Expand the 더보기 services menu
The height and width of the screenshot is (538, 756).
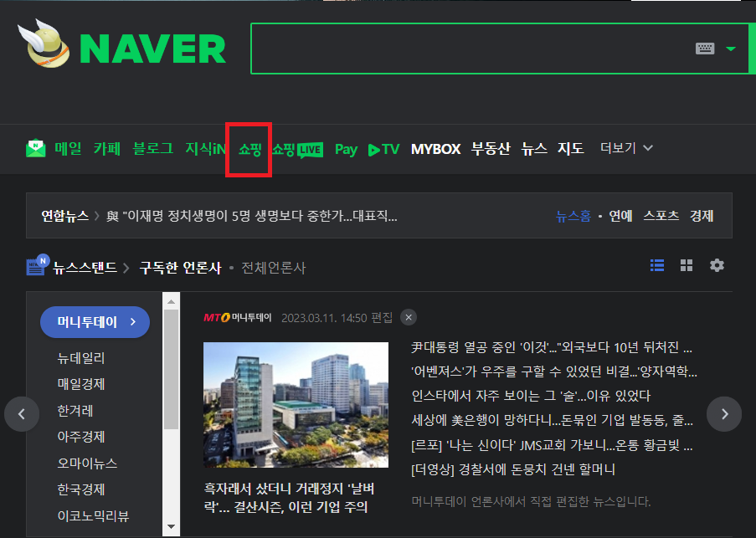coord(626,148)
